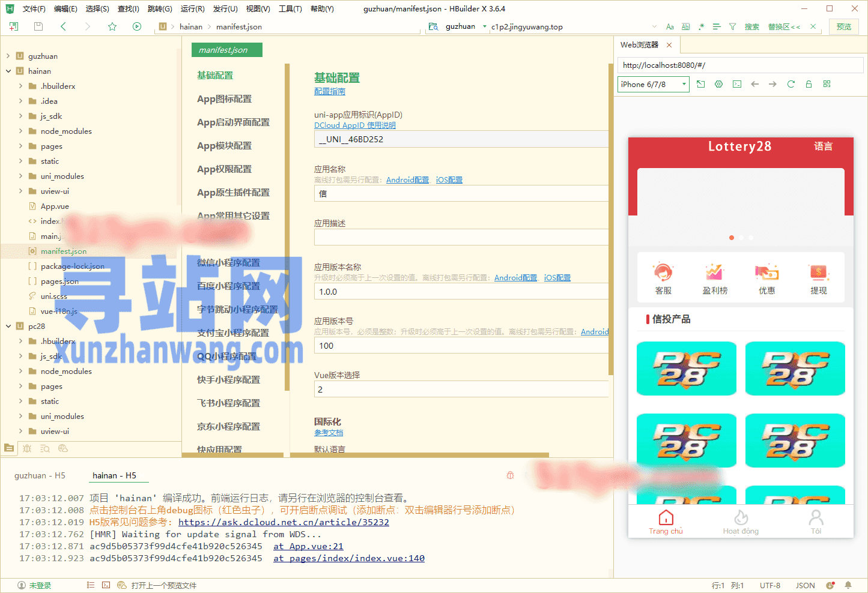Viewport: 868px width, 593px height.
Task: Click the AppID input field
Action: [x=461, y=139]
